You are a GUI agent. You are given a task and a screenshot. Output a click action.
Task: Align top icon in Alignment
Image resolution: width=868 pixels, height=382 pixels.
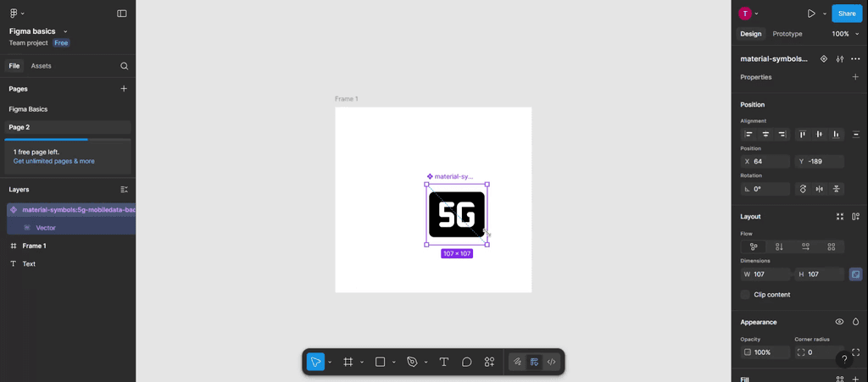tap(803, 134)
